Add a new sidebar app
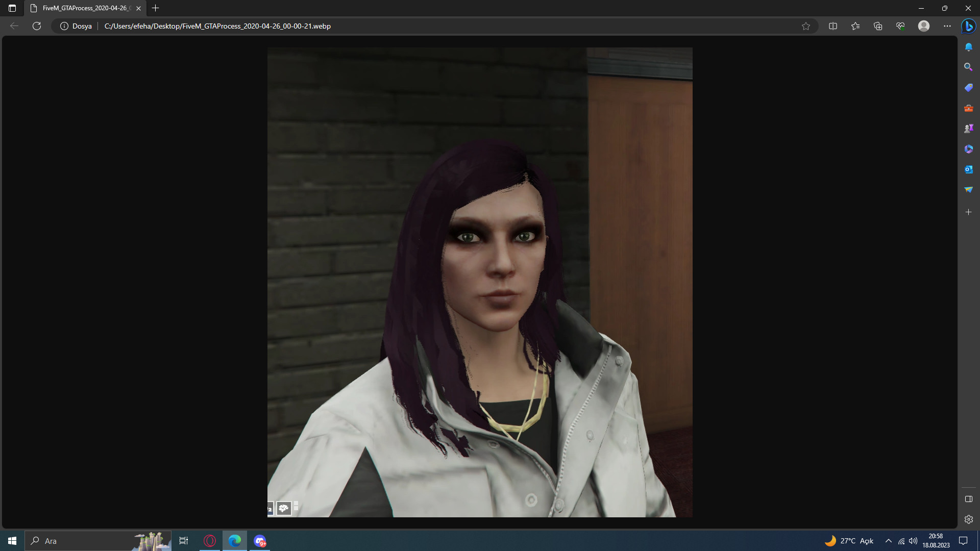 (x=968, y=212)
